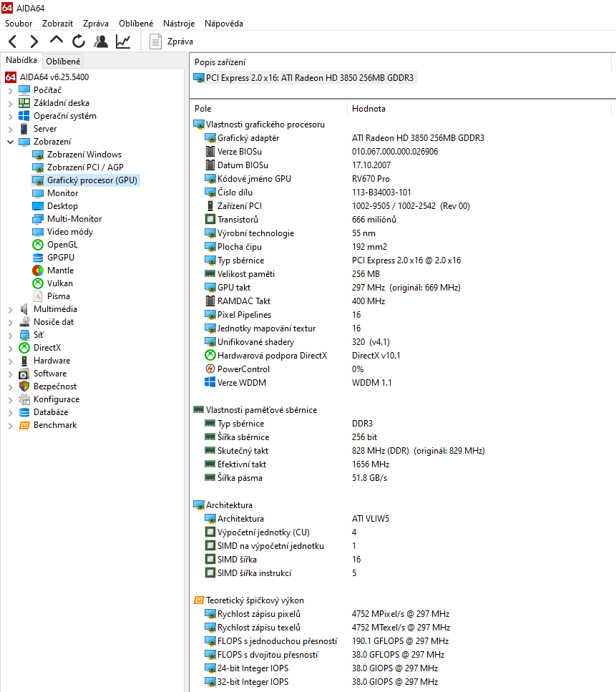This screenshot has width=616, height=692.
Task: Select the OpenGL item in tree
Action: pyautogui.click(x=62, y=245)
